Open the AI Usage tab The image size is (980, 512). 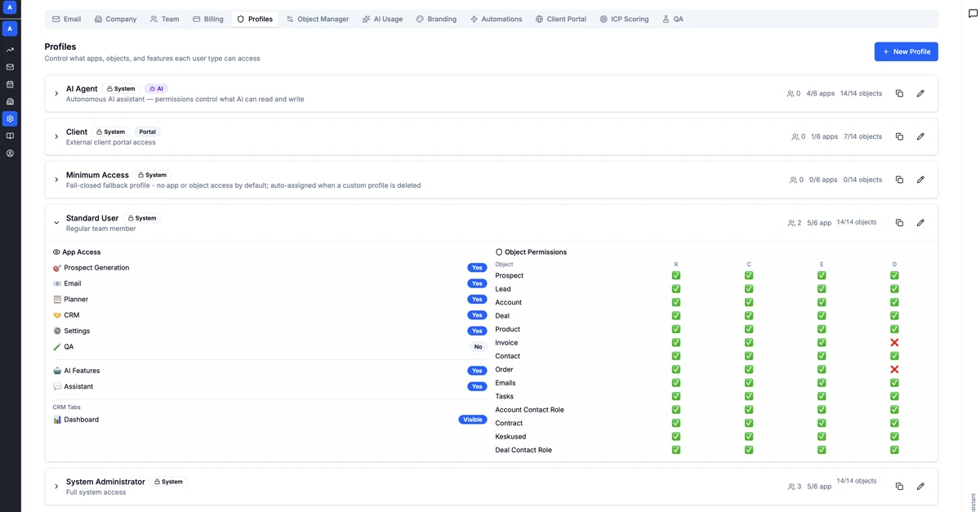[382, 19]
